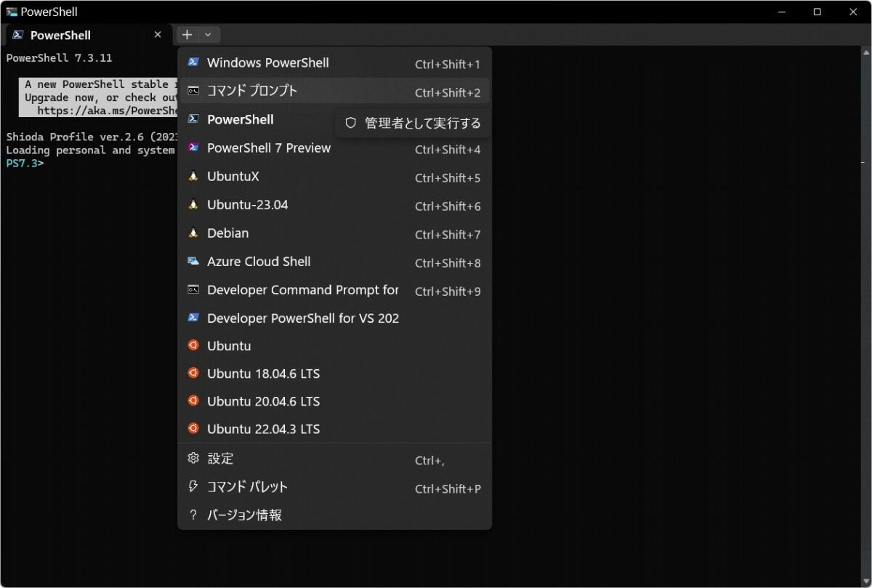The width and height of the screenshot is (872, 588).
Task: Open Ubuntu 18.04.6 LTS profile
Action: 334,374
